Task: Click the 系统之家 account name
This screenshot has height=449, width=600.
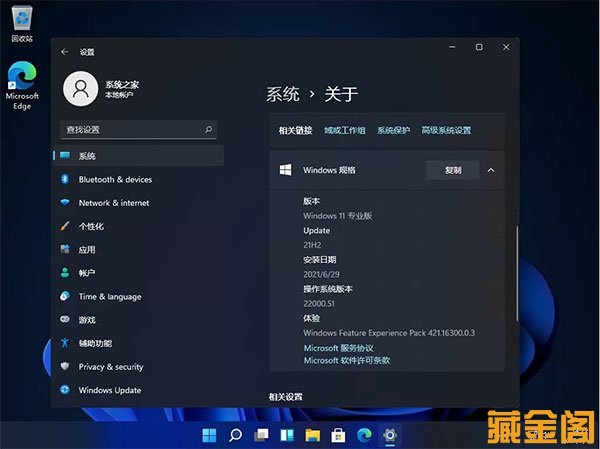Action: (122, 85)
